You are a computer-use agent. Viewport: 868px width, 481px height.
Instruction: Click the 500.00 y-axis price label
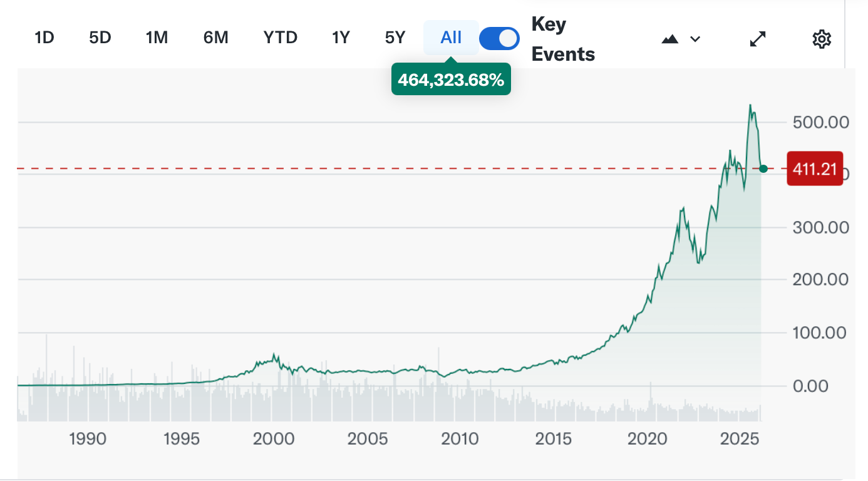pyautogui.click(x=820, y=122)
